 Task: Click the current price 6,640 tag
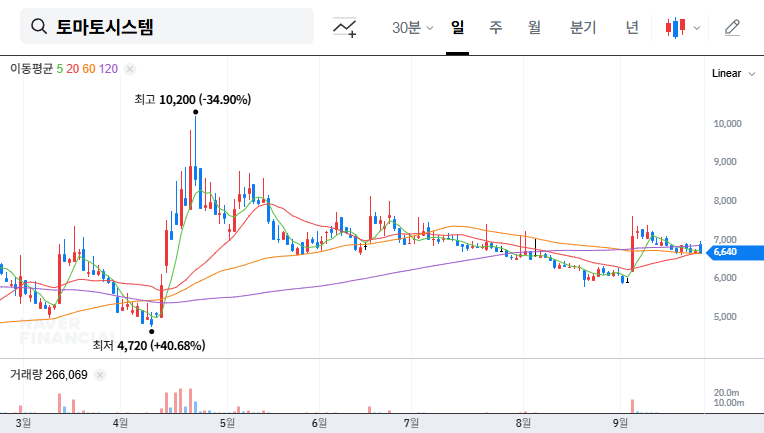click(x=734, y=252)
